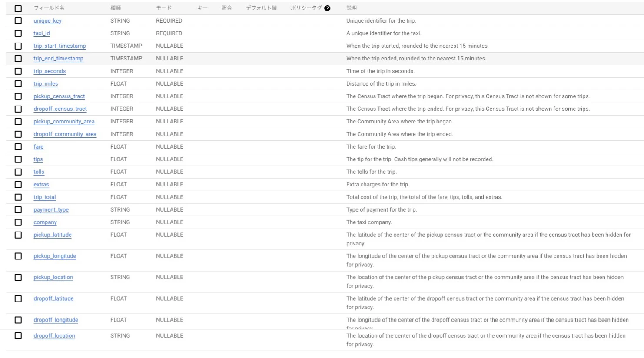Open the company field link
The image size is (644, 358).
pos(45,222)
